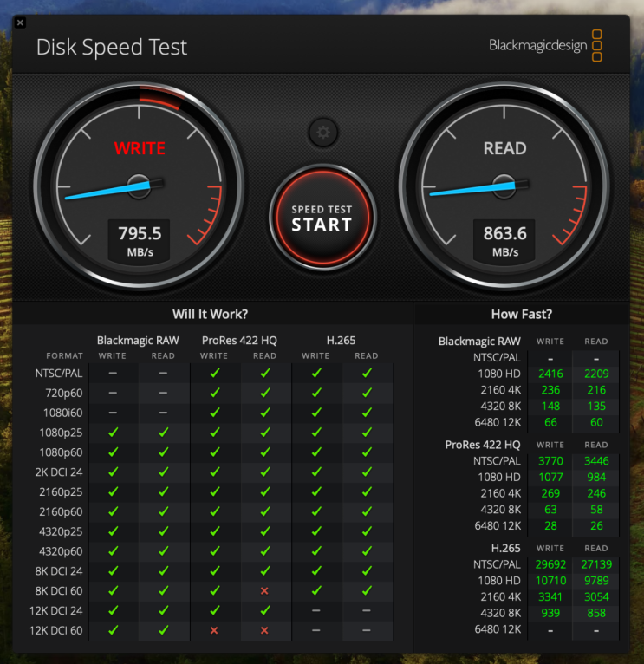
Task: Click H.265 2160 4K read value 3054
Action: coord(596,596)
